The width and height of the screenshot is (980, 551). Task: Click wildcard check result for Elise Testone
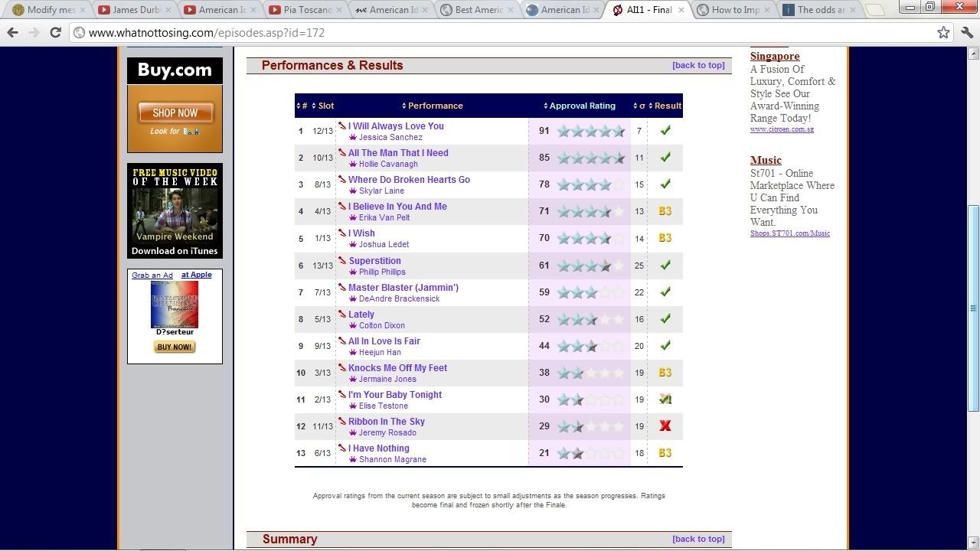click(665, 399)
